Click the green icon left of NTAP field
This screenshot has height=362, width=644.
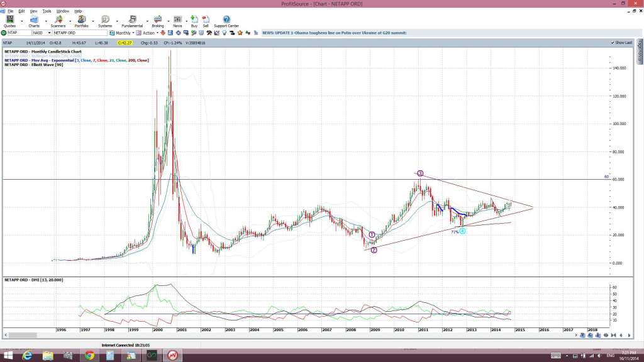click(4, 33)
